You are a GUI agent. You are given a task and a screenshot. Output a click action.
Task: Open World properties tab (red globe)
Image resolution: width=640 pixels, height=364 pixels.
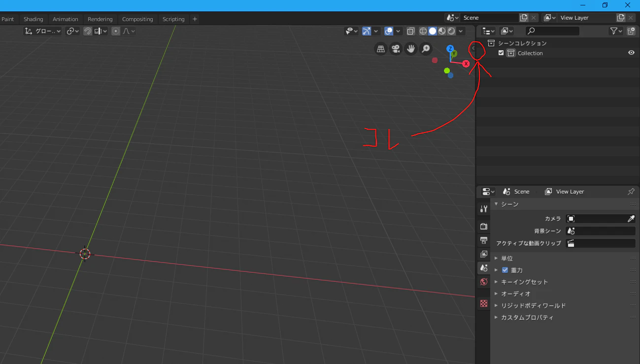tap(484, 282)
